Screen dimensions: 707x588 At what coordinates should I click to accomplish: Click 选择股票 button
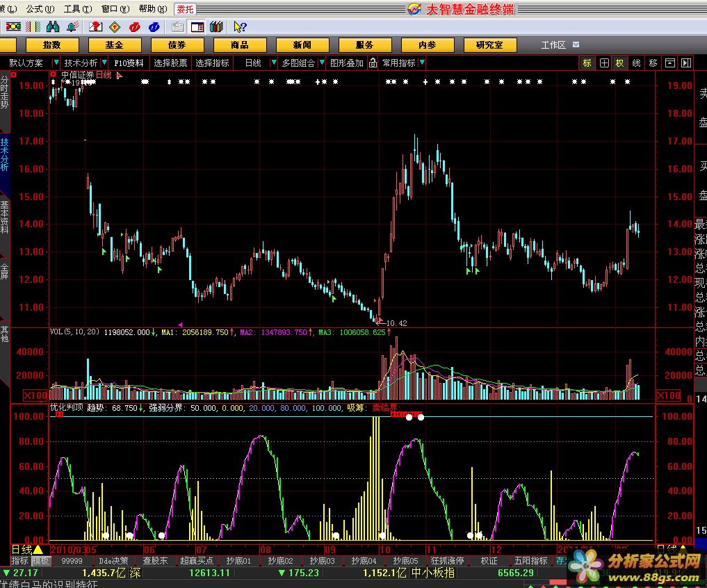tap(170, 63)
